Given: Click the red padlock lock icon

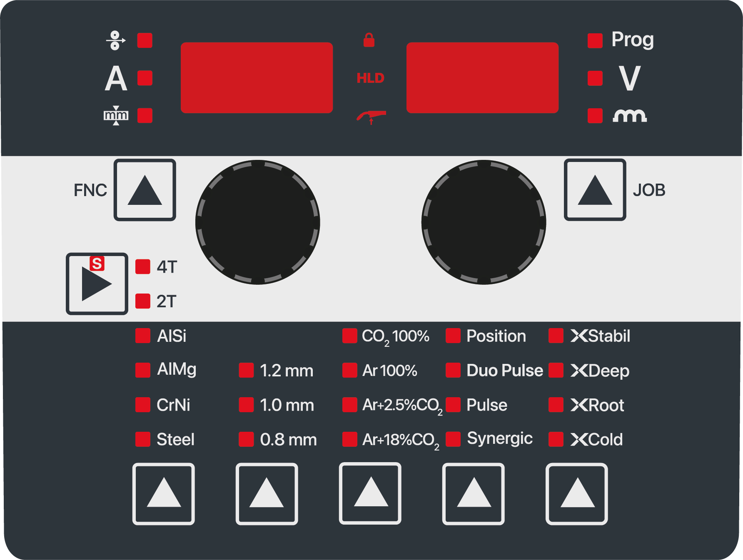Looking at the screenshot, I should pos(369,40).
